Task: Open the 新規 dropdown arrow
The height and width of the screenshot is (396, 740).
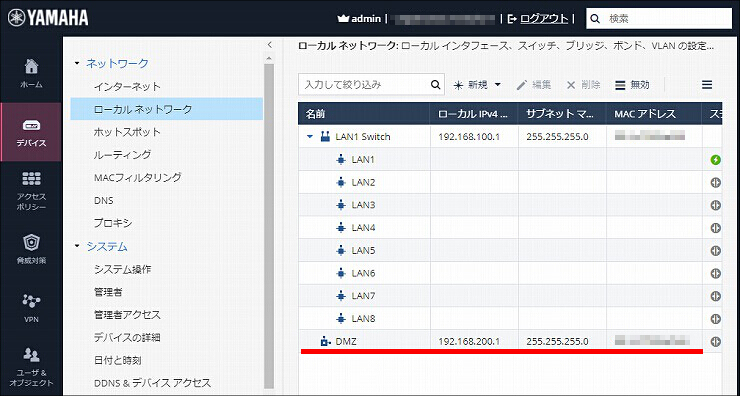Action: click(497, 85)
